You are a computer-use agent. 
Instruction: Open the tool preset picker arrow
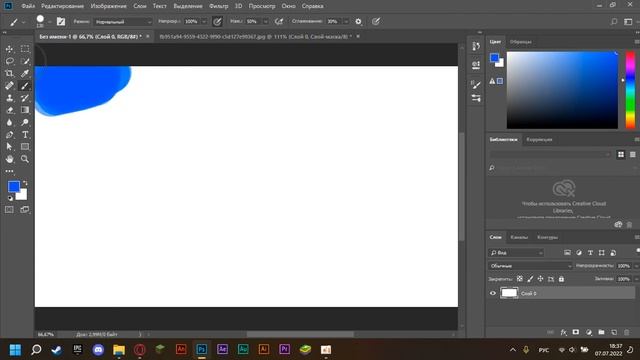tap(23, 22)
